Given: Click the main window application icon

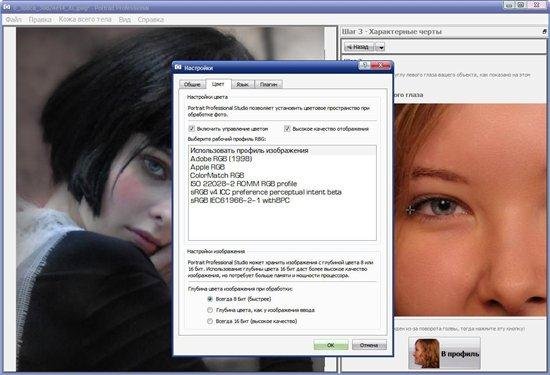Looking at the screenshot, I should (x=6, y=6).
